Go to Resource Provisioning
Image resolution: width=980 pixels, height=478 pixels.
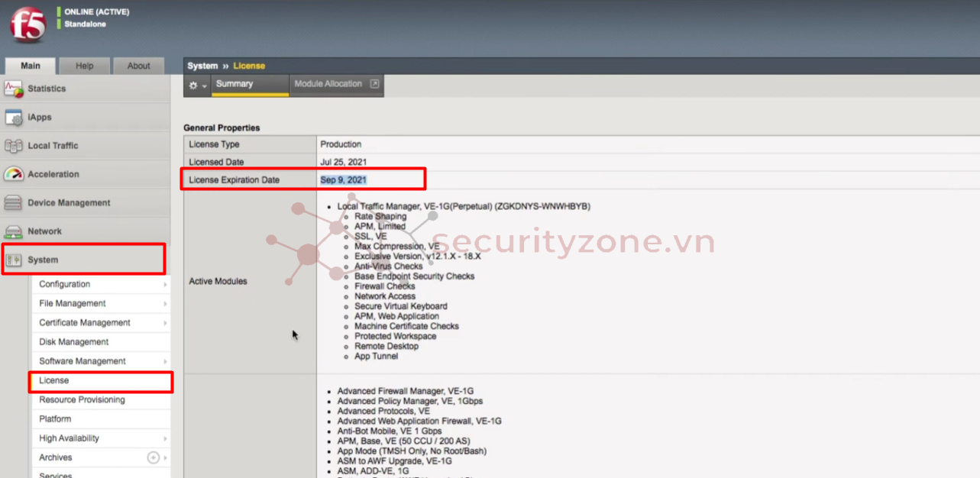[82, 400]
